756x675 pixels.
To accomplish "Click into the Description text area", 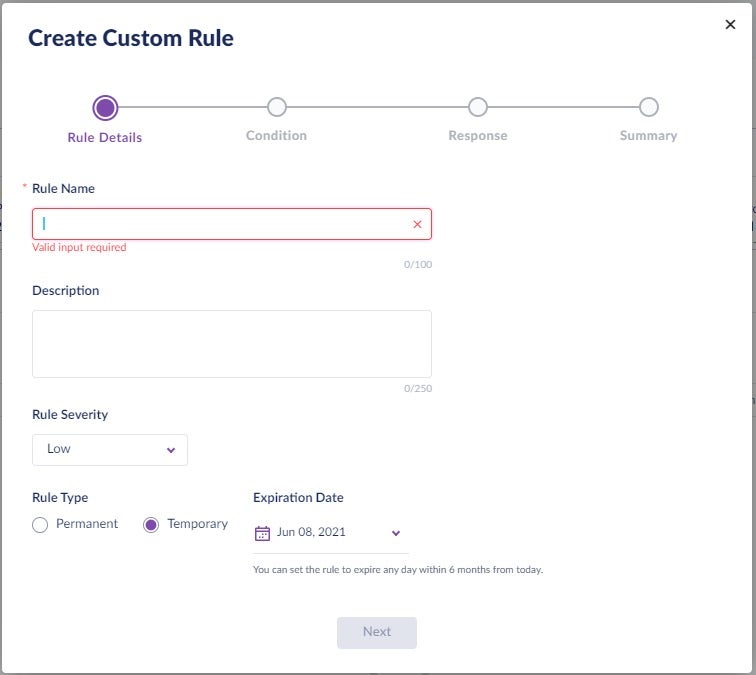I will coord(232,344).
